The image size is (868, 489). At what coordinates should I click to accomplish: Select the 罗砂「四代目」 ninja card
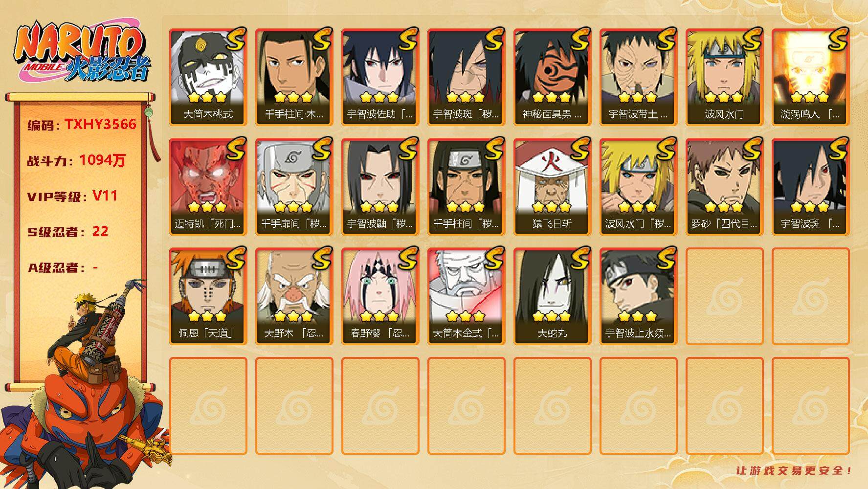pos(724,186)
